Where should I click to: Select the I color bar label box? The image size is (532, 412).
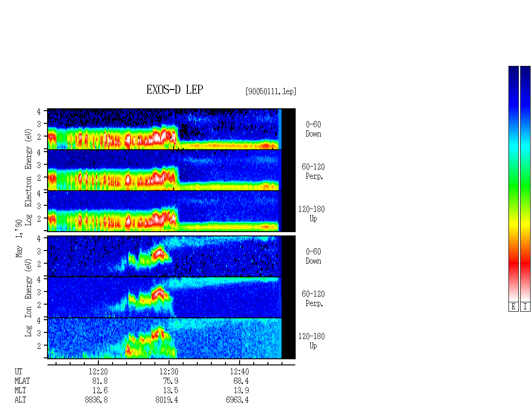525,307
